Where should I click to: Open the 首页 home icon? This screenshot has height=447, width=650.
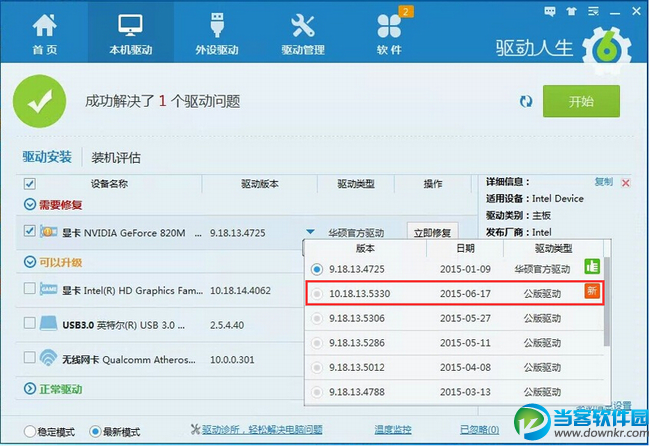pos(44,25)
